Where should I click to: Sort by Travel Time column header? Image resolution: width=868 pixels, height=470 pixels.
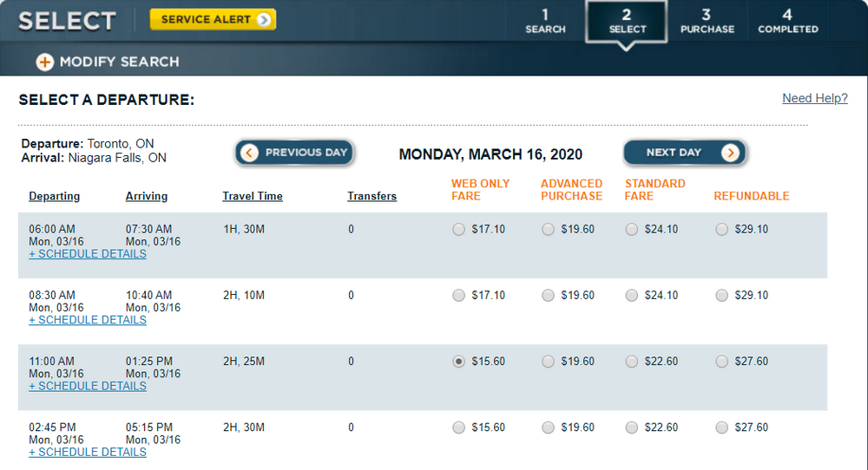pos(252,196)
